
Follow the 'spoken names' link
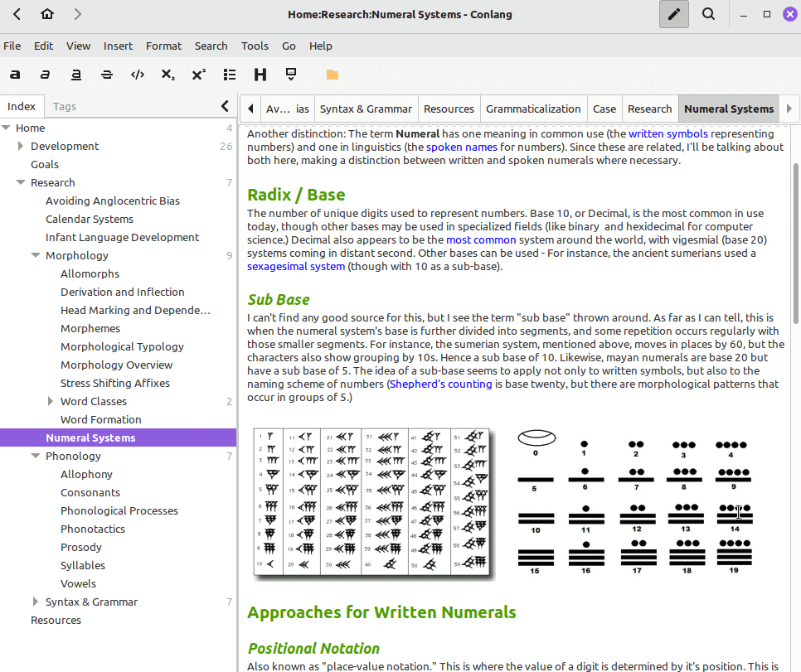point(462,147)
